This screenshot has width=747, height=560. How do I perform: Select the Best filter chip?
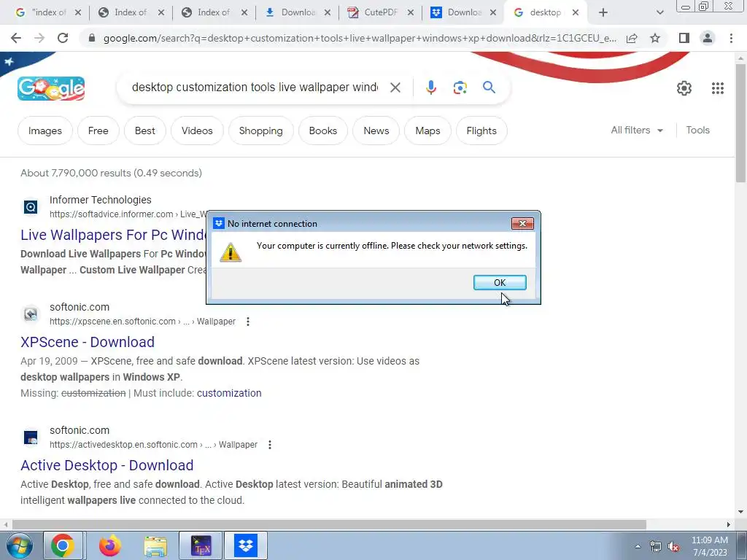pos(145,131)
